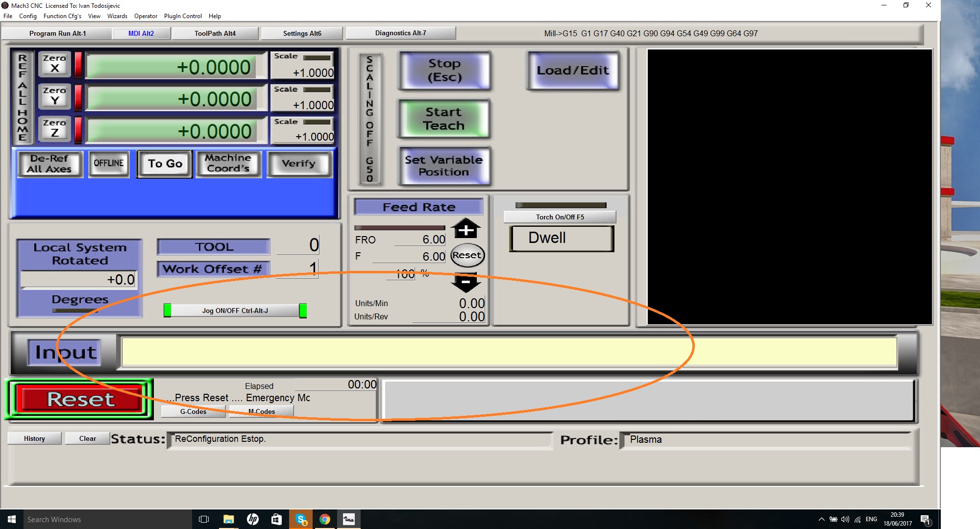Open the Function Cfg's menu
Screen dimensions: 980x529
[62, 16]
